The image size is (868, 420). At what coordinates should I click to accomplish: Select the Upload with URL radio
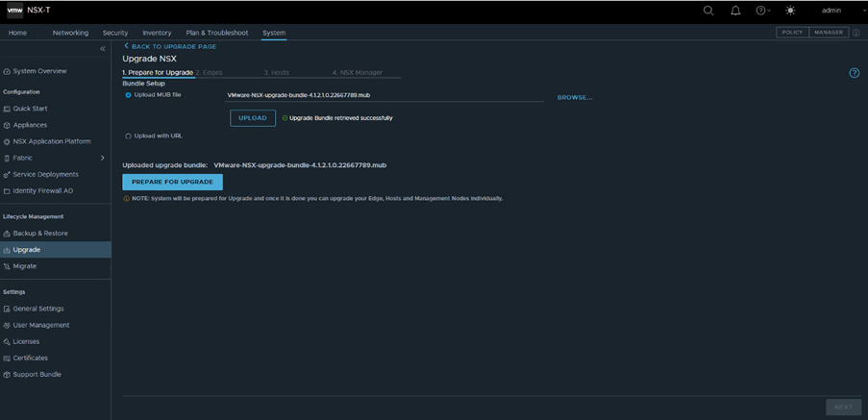[x=129, y=136]
